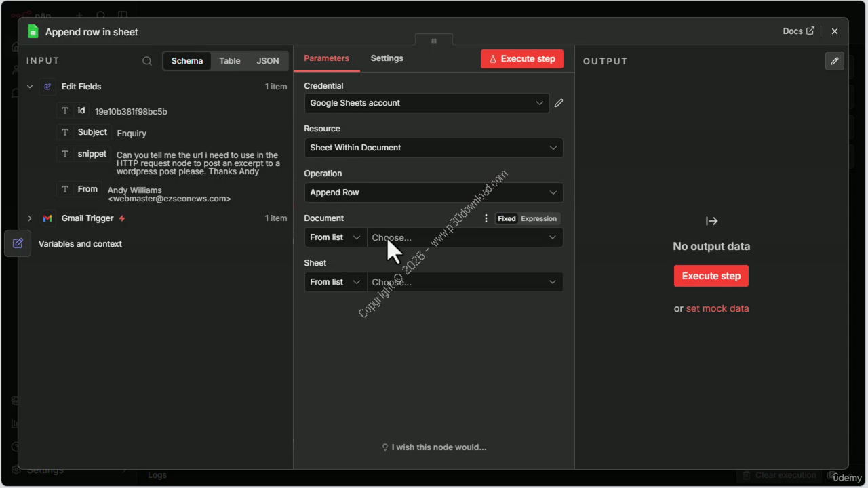Click the Andy Williams sender value
Screen dimensions: 868x488
coord(169,195)
